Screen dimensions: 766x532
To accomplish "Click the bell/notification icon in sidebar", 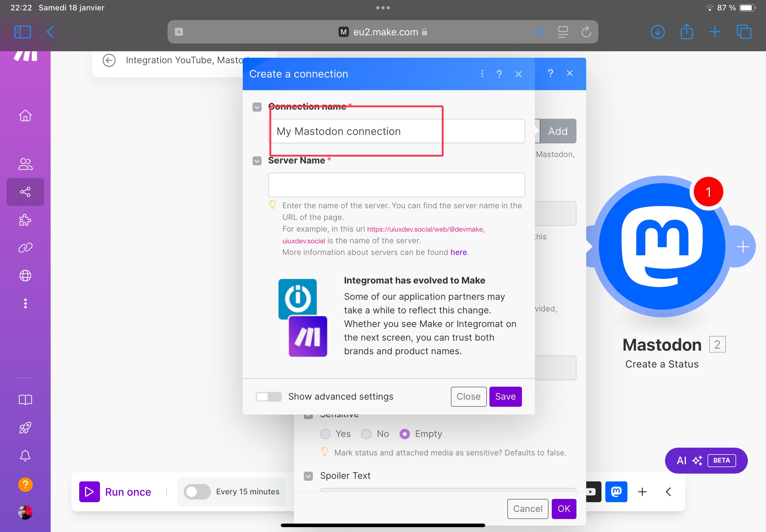I will 25,455.
